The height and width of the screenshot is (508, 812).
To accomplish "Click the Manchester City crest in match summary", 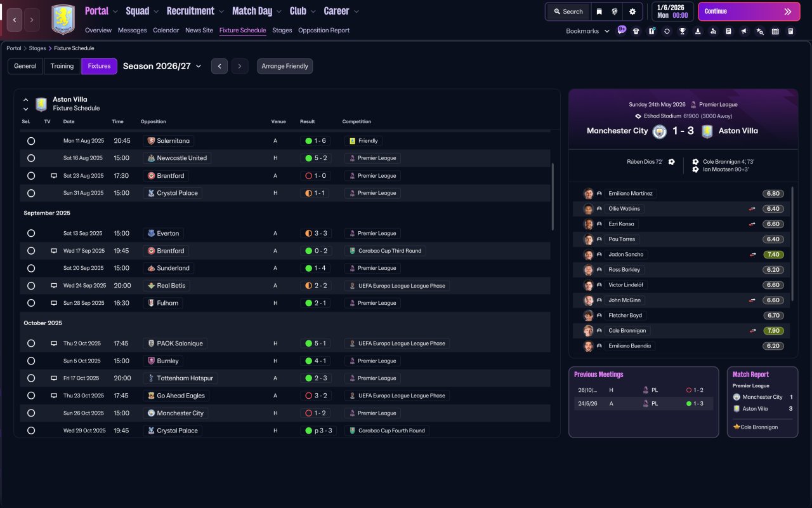I will [660, 131].
